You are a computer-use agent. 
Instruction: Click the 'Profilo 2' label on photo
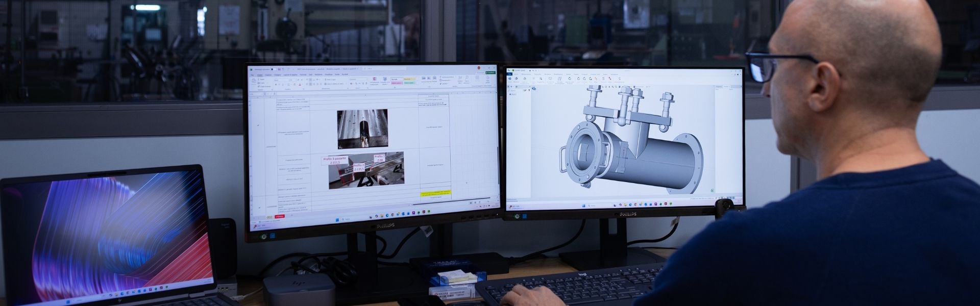359,167
